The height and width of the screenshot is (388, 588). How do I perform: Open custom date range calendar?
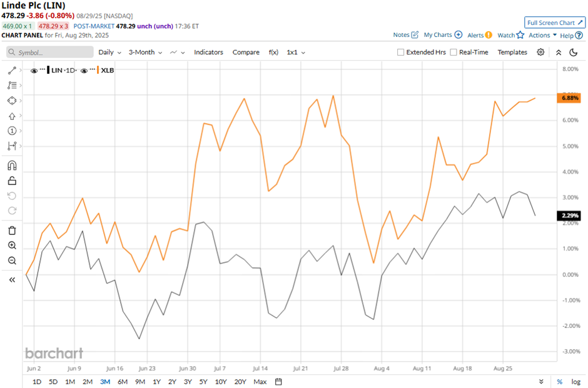(x=278, y=382)
